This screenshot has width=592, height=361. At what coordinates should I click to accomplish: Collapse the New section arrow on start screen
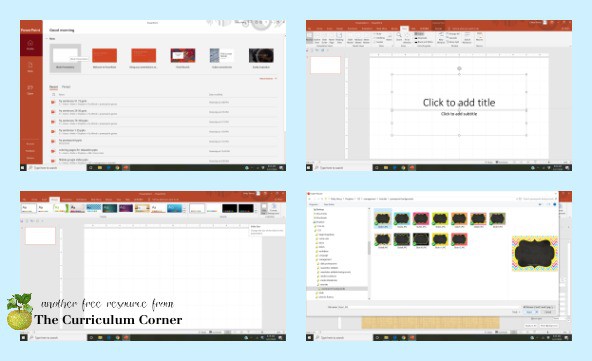point(46,39)
